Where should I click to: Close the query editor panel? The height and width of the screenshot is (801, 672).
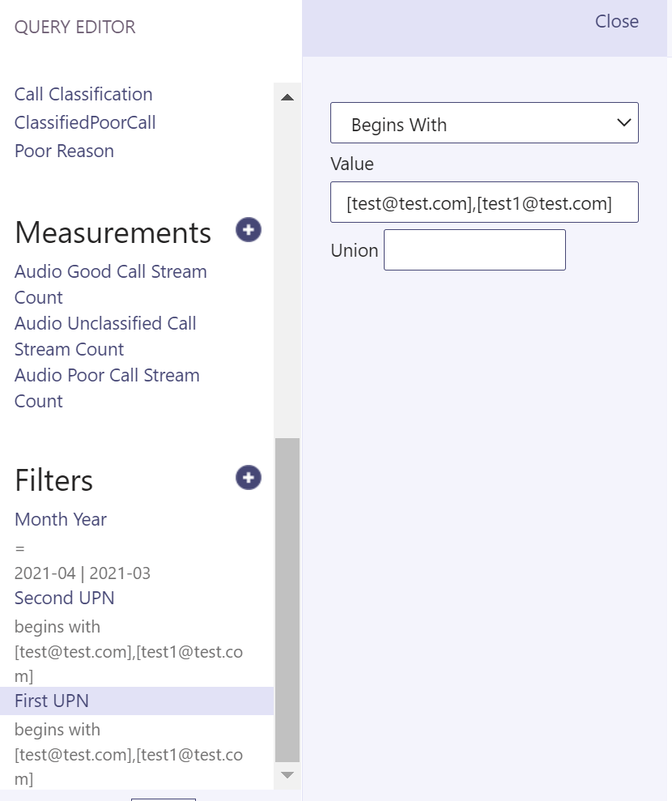tap(616, 22)
